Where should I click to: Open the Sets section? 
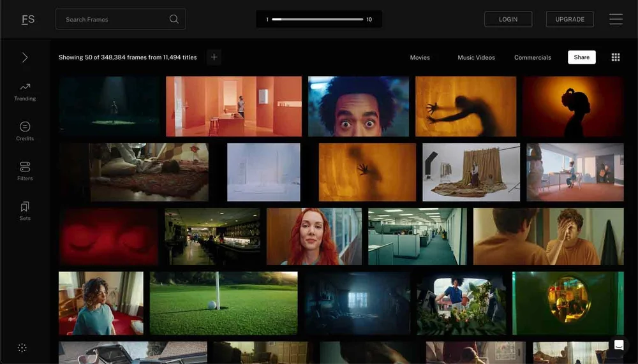point(25,211)
